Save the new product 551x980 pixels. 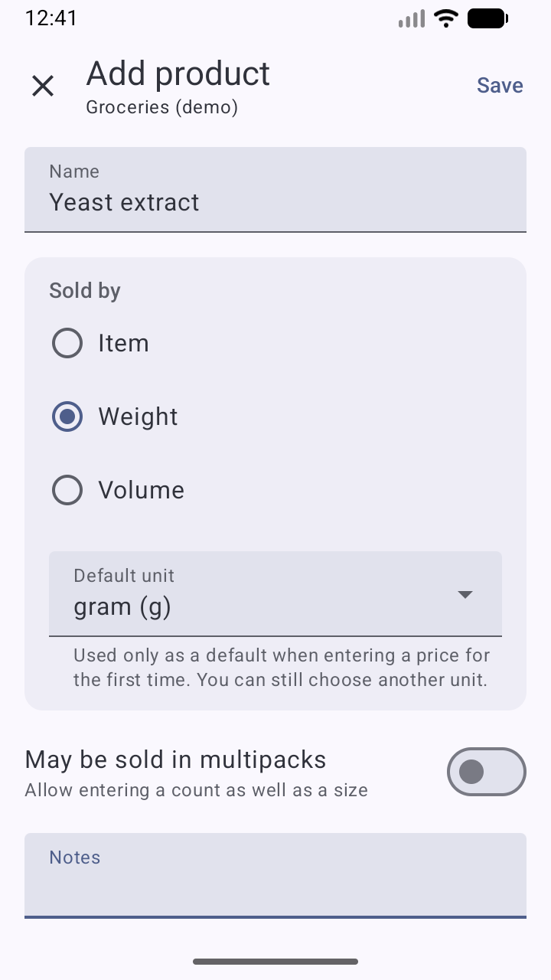[500, 86]
